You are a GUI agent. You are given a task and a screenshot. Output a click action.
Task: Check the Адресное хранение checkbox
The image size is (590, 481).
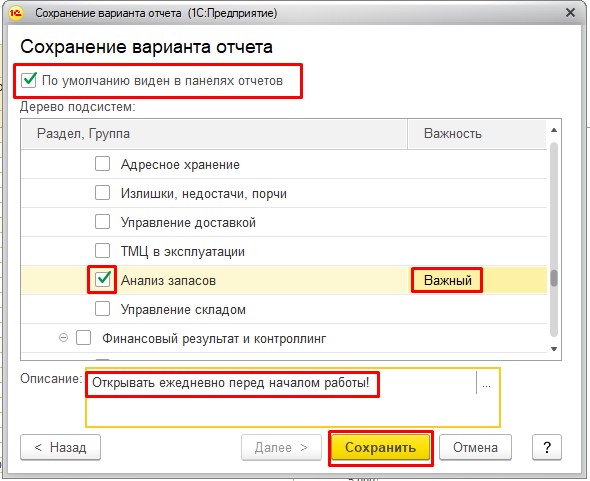(102, 164)
